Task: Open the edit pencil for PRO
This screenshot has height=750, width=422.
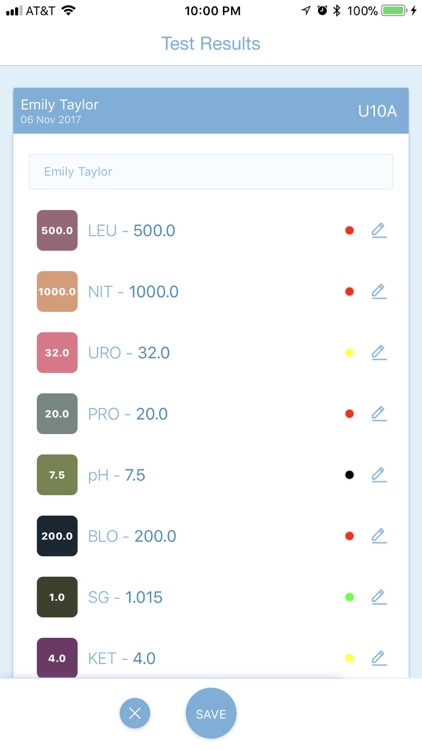Action: (379, 414)
